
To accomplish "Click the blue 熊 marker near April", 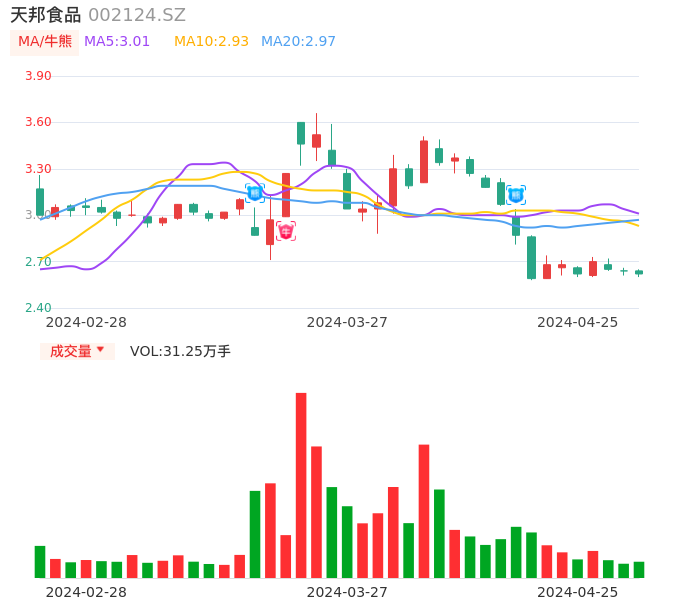I will pos(516,195).
